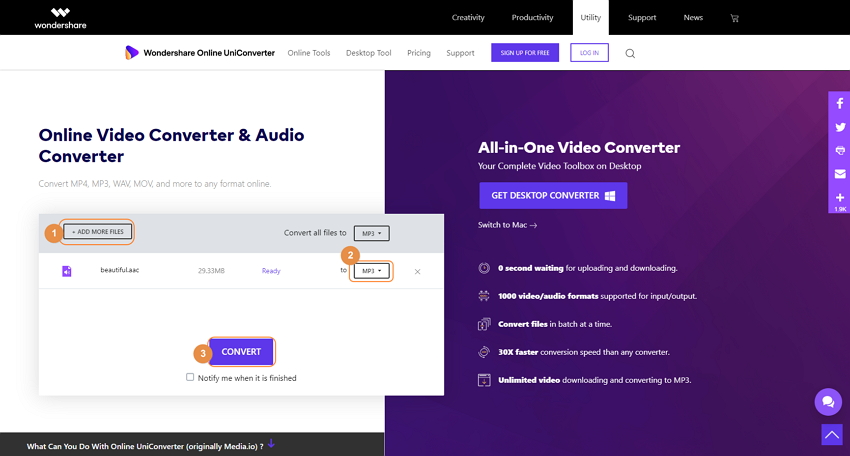Screen dimensions: 850x456
Task: Click the 29.33MB file size
Action: (x=211, y=270)
